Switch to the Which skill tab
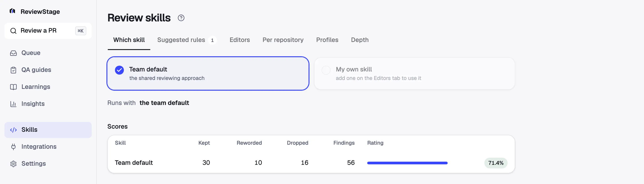Viewport: 644px width, 184px height. tap(129, 40)
